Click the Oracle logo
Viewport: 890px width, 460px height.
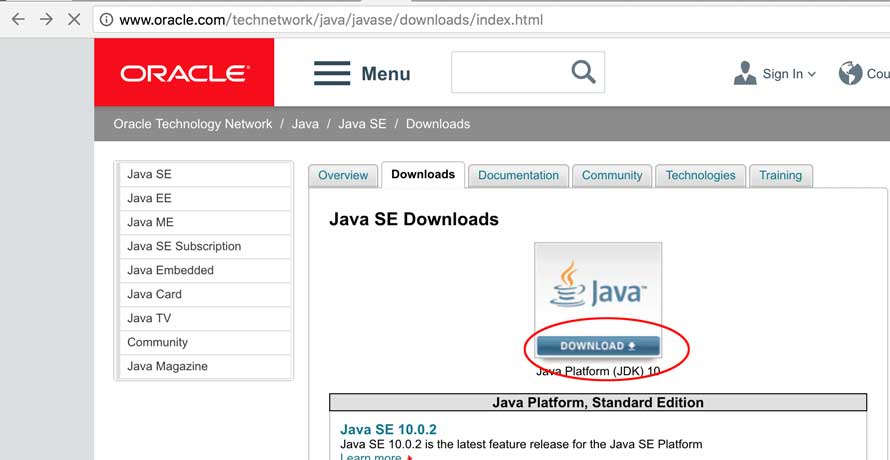pos(184,73)
